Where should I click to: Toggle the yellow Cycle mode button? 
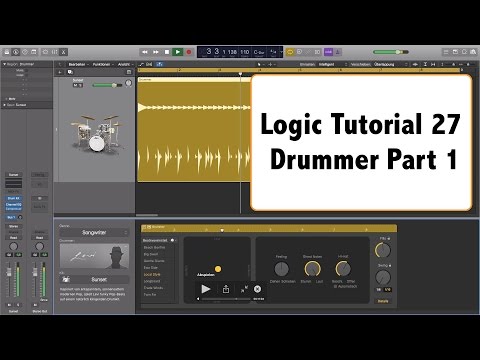click(x=290, y=52)
